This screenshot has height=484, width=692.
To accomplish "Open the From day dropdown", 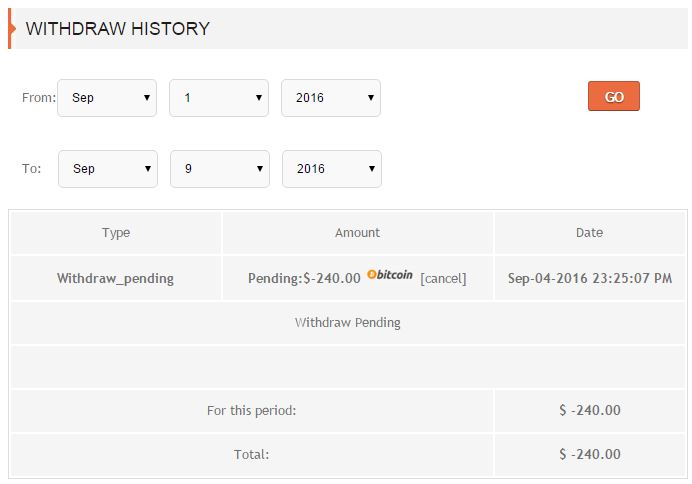I will click(219, 98).
